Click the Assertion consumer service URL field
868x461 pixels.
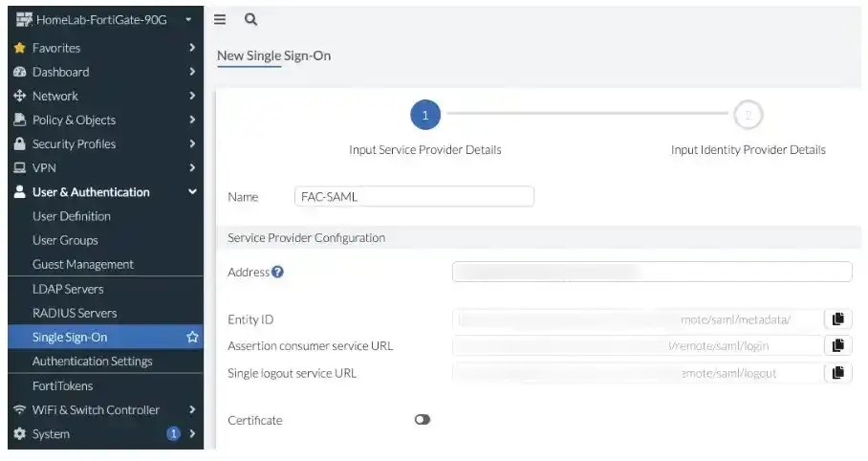pos(638,345)
